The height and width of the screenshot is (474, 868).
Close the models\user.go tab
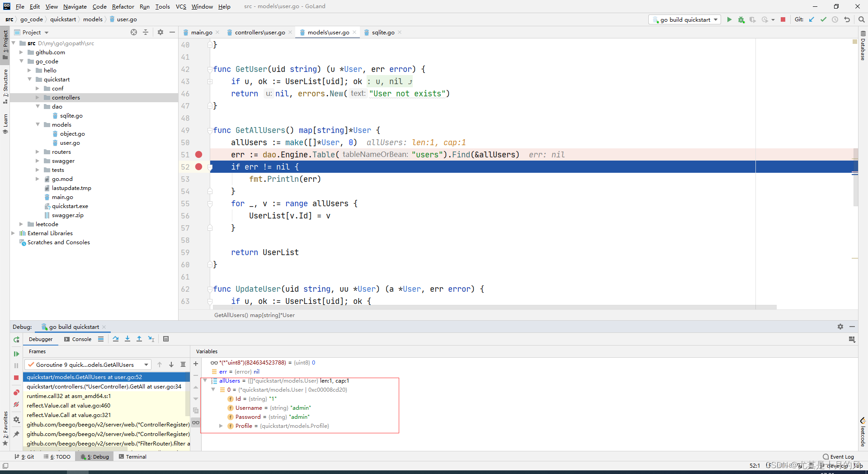point(354,32)
